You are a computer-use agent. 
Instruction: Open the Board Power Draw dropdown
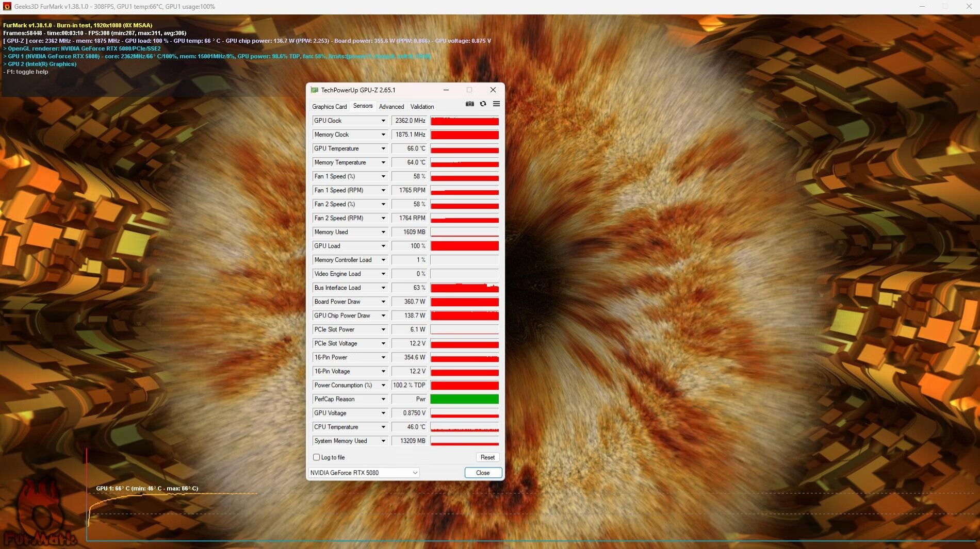point(383,302)
